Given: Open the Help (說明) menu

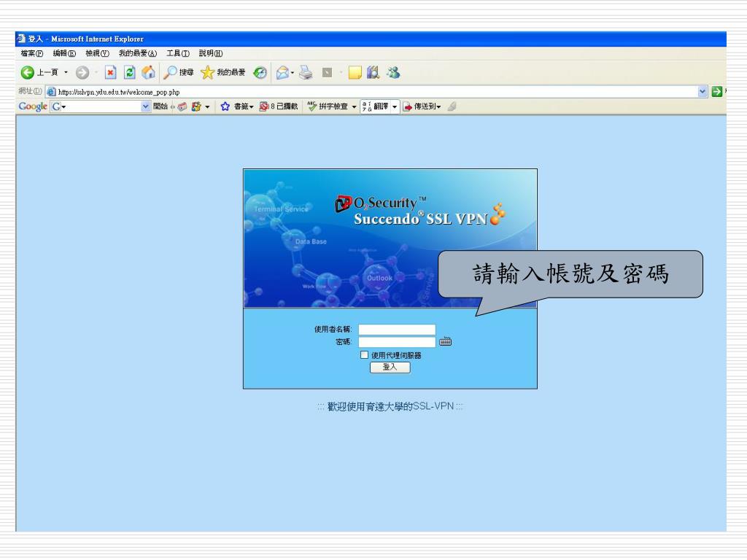Looking at the screenshot, I should (x=211, y=53).
